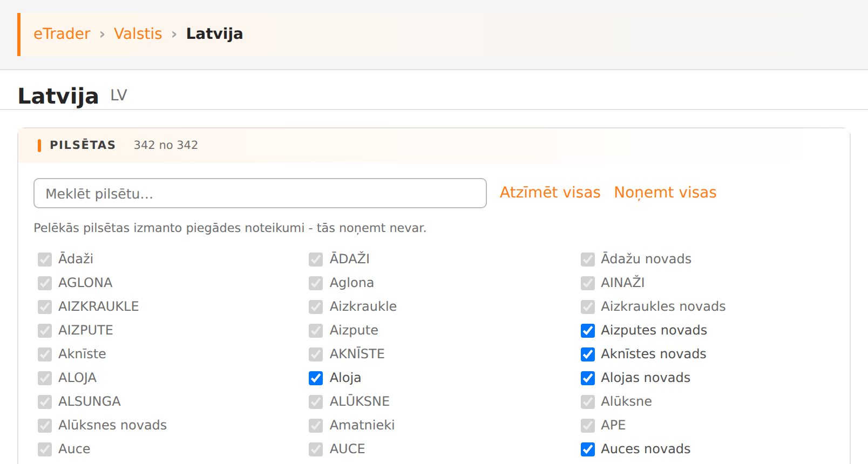Click the greyed ĀDAŽI uppercase checkbox
The height and width of the screenshot is (464, 868).
[316, 260]
